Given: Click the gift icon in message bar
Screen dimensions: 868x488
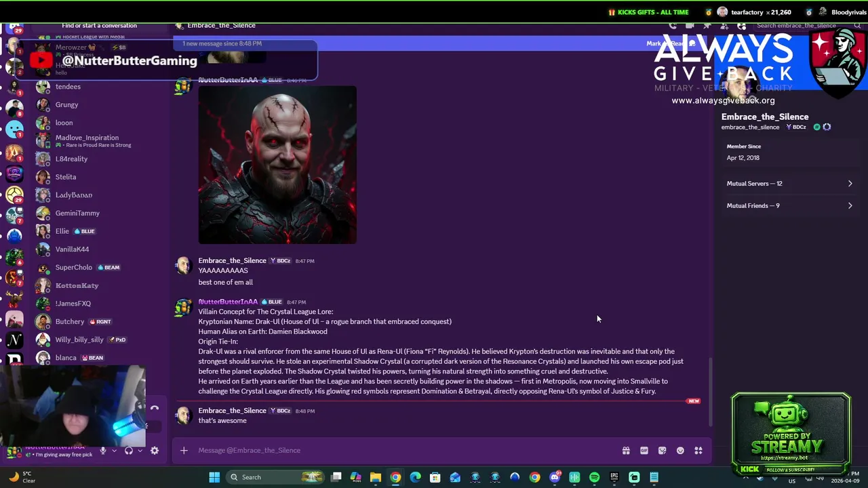Looking at the screenshot, I should pos(626,451).
